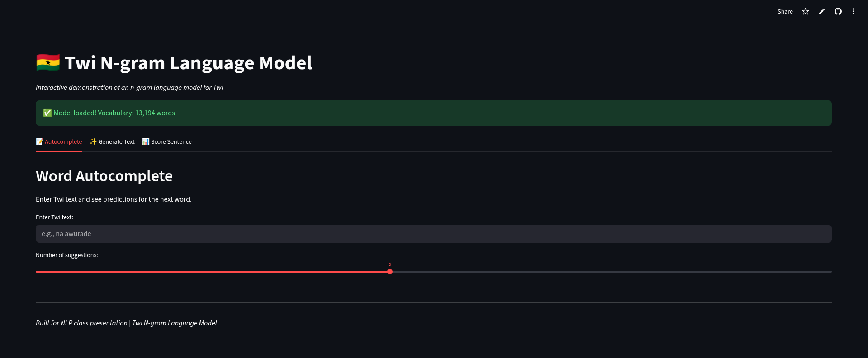Screen dimensions: 868x358
Task: Click the green checkmark in the status banner
Action: (47, 113)
